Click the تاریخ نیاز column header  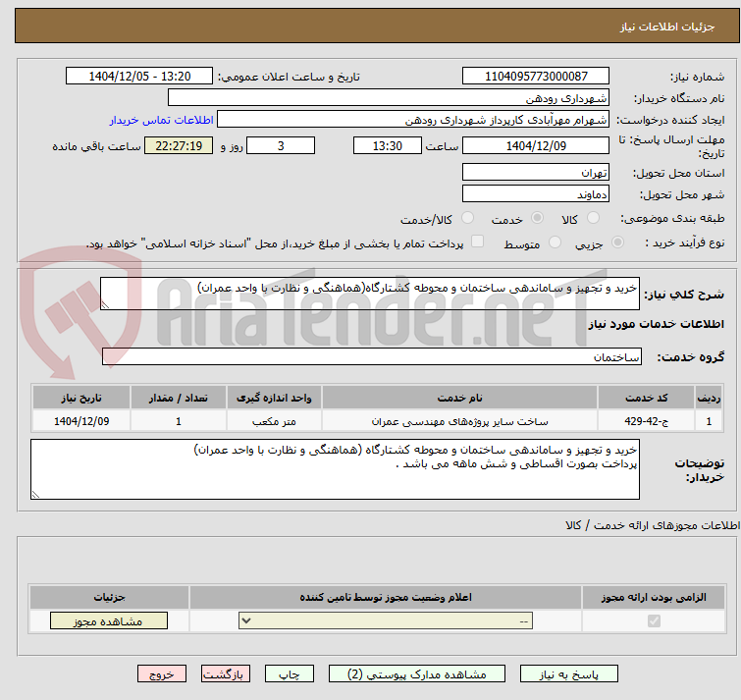click(81, 398)
